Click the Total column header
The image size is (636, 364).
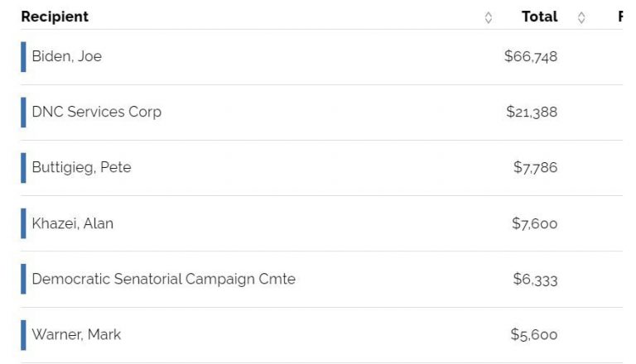(539, 17)
